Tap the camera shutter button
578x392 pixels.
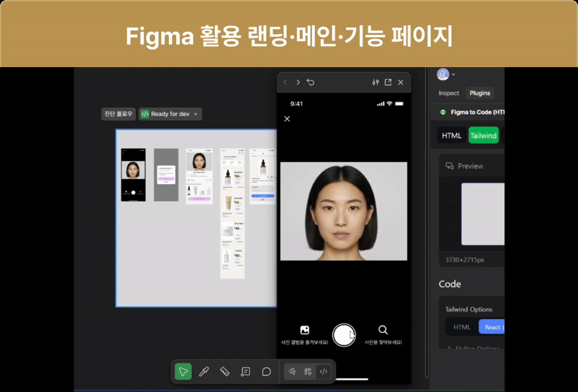[344, 335]
